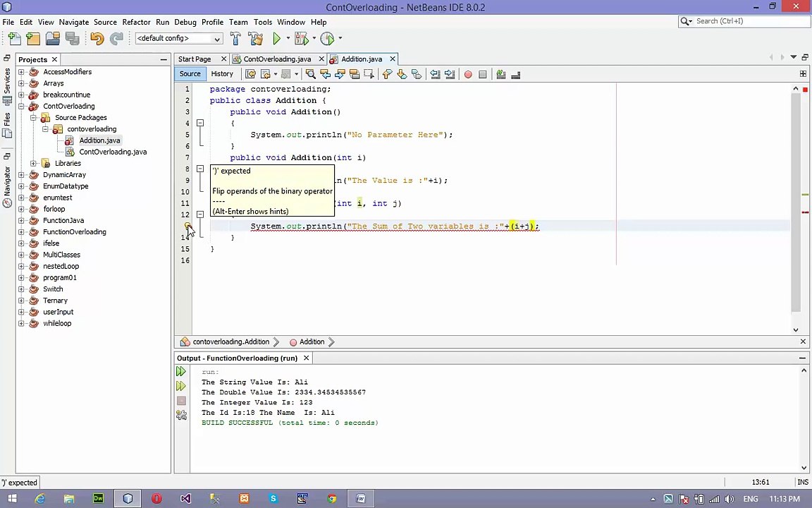Image resolution: width=812 pixels, height=508 pixels.
Task: Collapse the Source Packages node
Action: [x=33, y=118]
